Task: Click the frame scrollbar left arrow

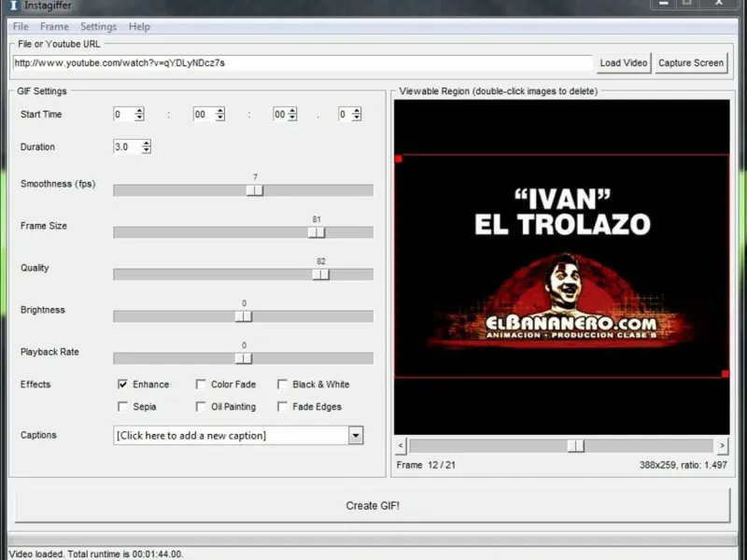Action: coord(401,446)
